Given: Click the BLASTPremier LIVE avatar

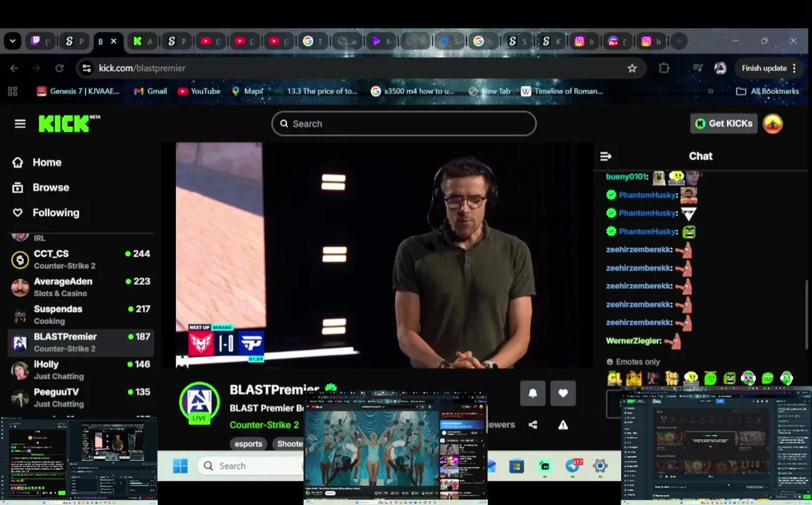Looking at the screenshot, I should 199,403.
